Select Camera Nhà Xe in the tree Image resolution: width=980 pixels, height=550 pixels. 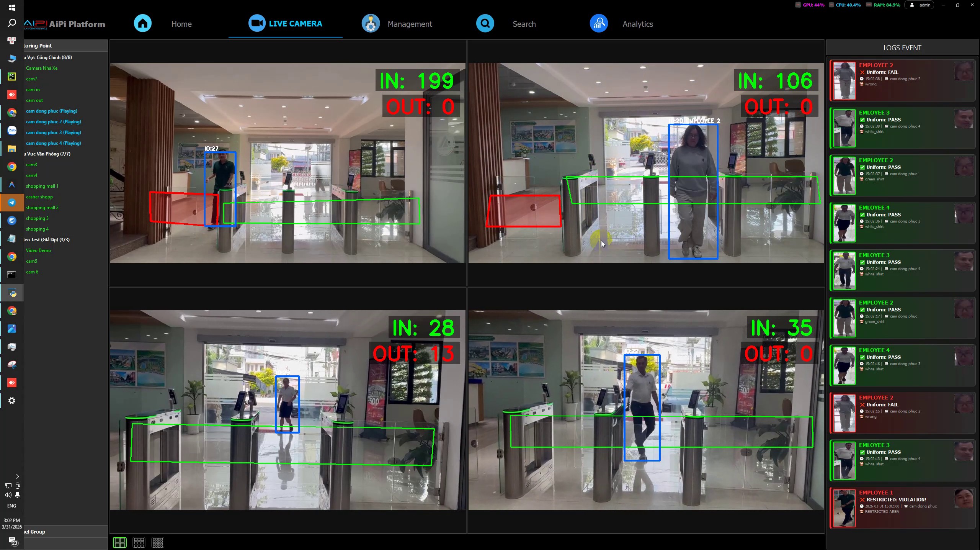[x=42, y=68]
